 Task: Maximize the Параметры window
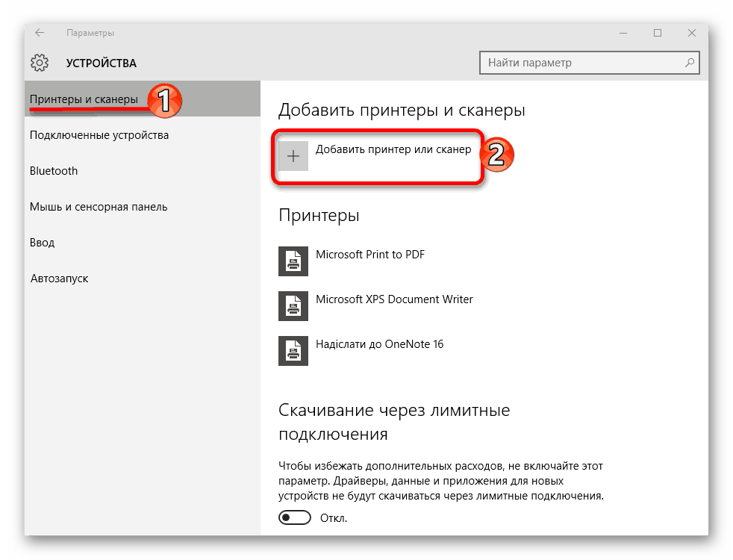[658, 33]
